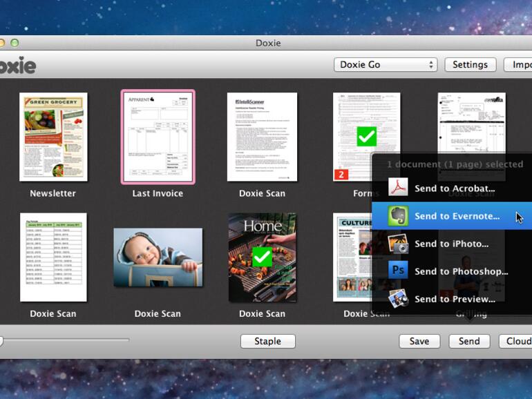Toggle green checkmark on Home magazine scan
Viewport: 532px width, 399px height.
click(262, 257)
